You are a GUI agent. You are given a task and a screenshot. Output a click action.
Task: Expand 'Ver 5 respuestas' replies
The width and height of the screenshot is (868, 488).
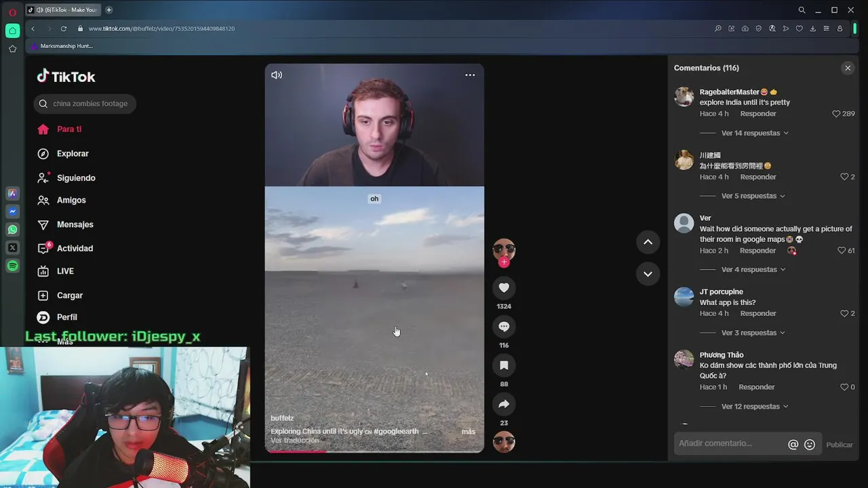pos(753,196)
